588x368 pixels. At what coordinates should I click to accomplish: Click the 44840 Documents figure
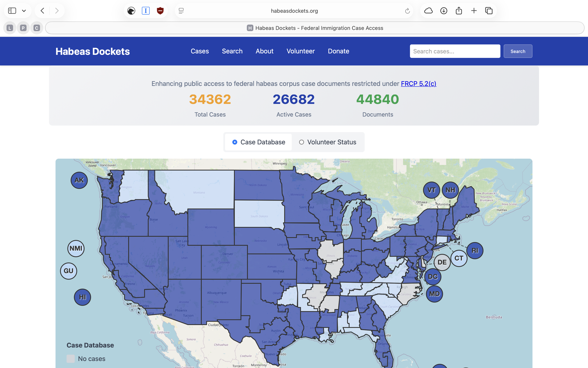point(377,99)
